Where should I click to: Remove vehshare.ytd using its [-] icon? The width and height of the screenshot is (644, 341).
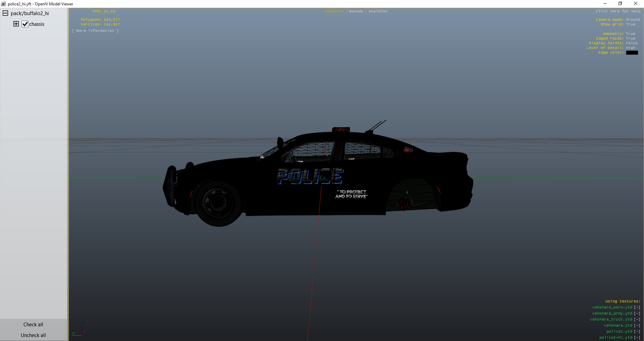click(x=637, y=326)
